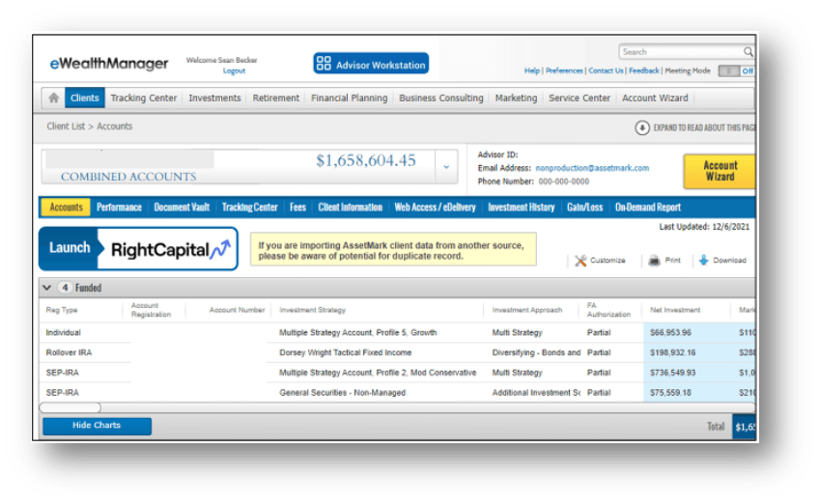
Task: Click the nonproduction@assetmark.com email link
Action: pos(592,168)
